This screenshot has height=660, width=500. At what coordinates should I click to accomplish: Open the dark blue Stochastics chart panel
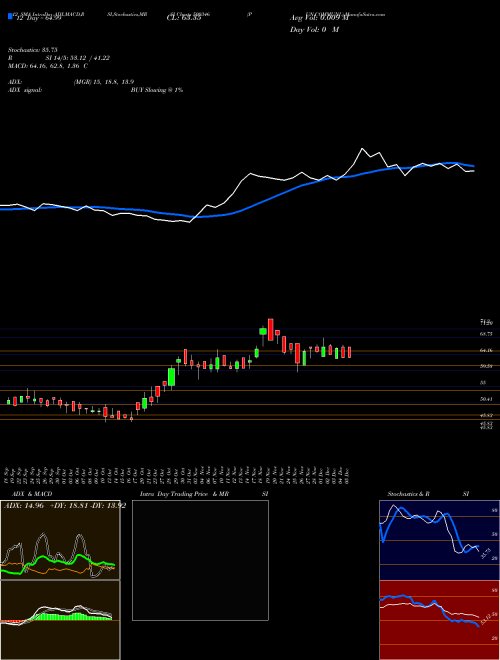coord(439,540)
